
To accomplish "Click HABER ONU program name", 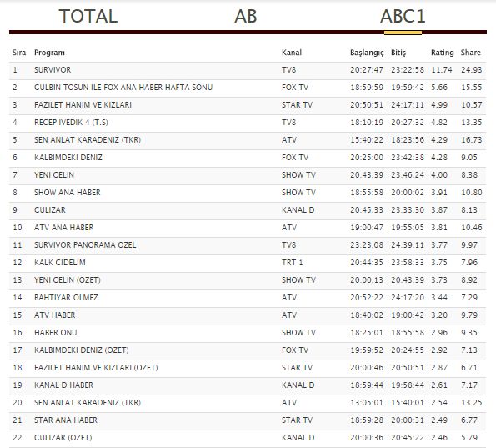I will click(x=56, y=333).
